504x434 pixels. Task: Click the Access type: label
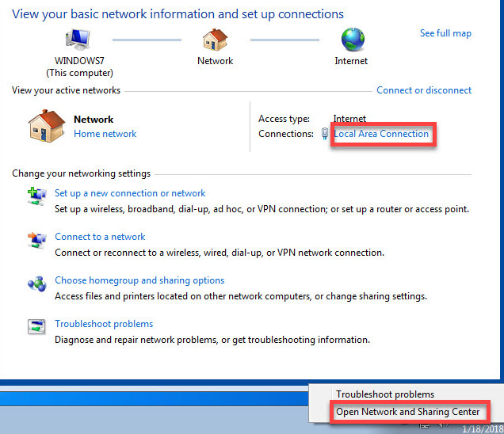284,119
